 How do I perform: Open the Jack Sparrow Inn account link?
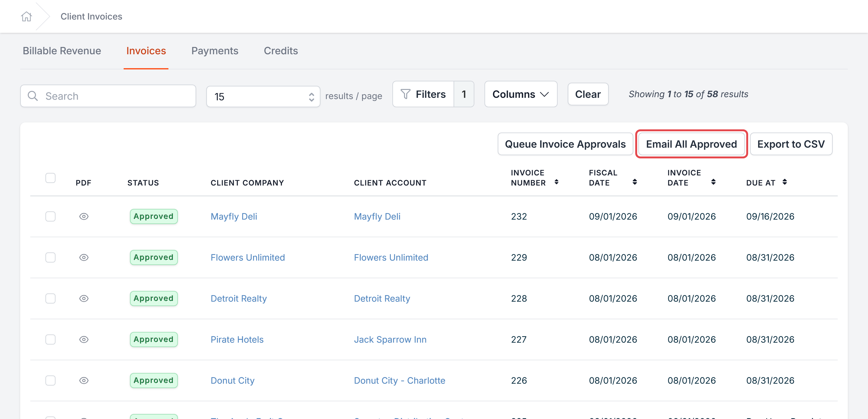390,339
